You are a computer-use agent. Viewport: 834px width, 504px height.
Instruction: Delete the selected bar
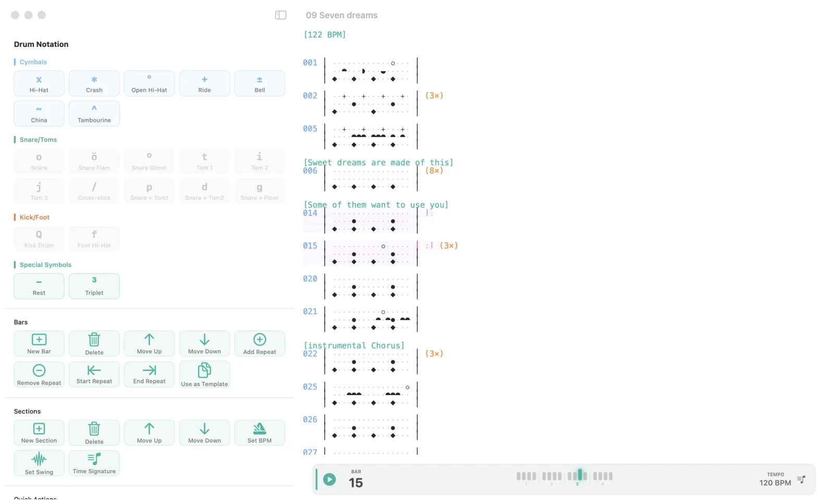94,344
